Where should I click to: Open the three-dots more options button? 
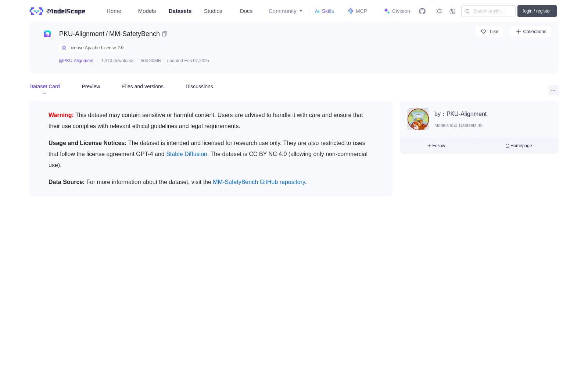(x=553, y=91)
